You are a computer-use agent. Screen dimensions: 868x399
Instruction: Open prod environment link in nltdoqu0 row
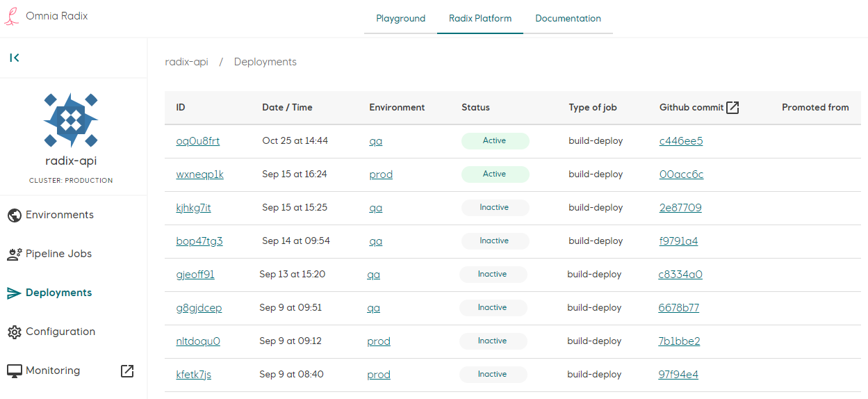(379, 341)
